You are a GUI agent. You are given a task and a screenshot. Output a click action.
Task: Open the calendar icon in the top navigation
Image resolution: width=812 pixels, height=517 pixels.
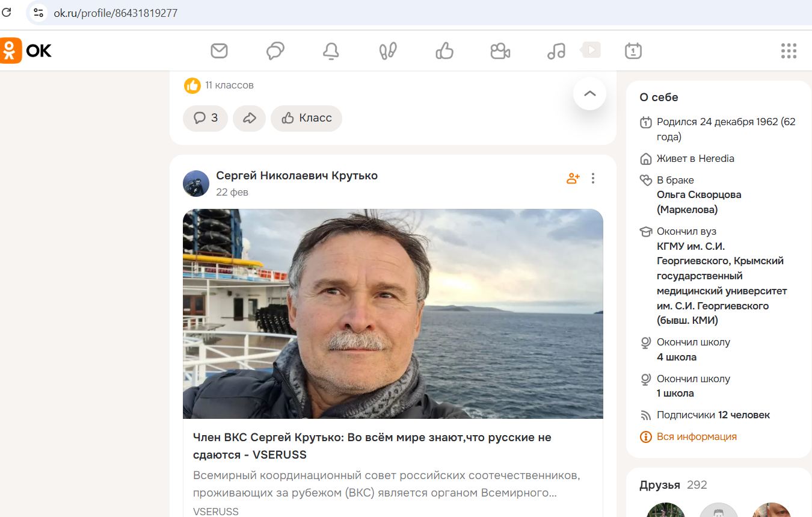(633, 51)
